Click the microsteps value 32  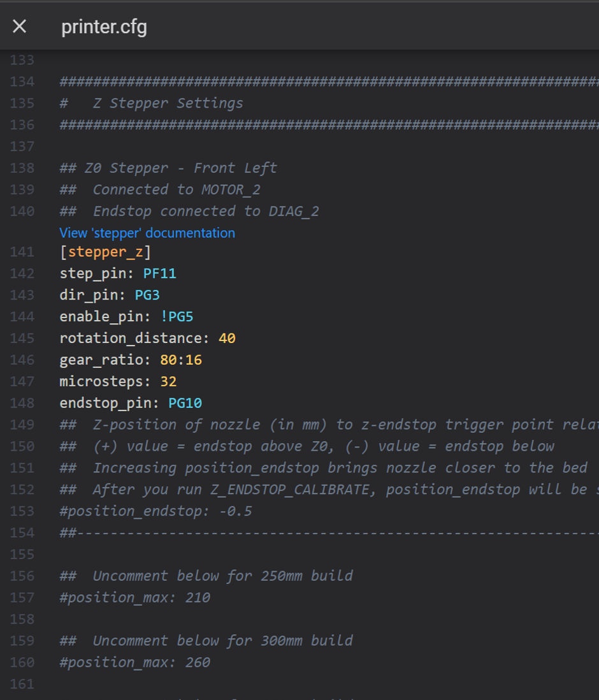tap(168, 382)
